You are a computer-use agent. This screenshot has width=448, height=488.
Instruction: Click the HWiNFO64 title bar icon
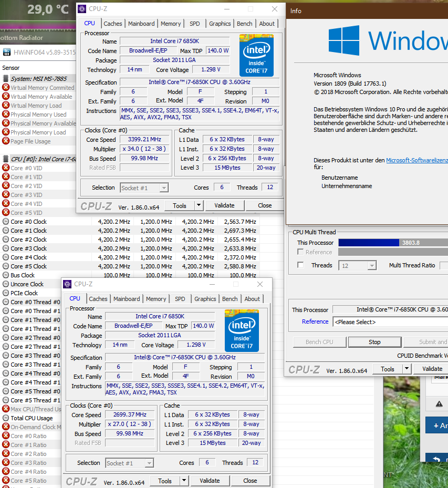7,53
